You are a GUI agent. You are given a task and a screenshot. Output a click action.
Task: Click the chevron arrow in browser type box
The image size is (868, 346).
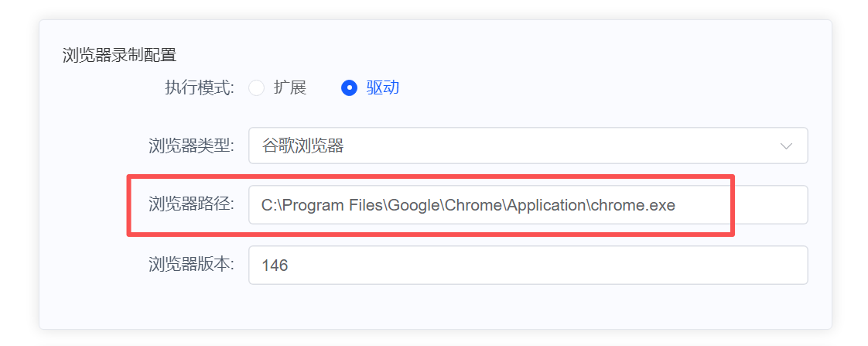(x=787, y=146)
